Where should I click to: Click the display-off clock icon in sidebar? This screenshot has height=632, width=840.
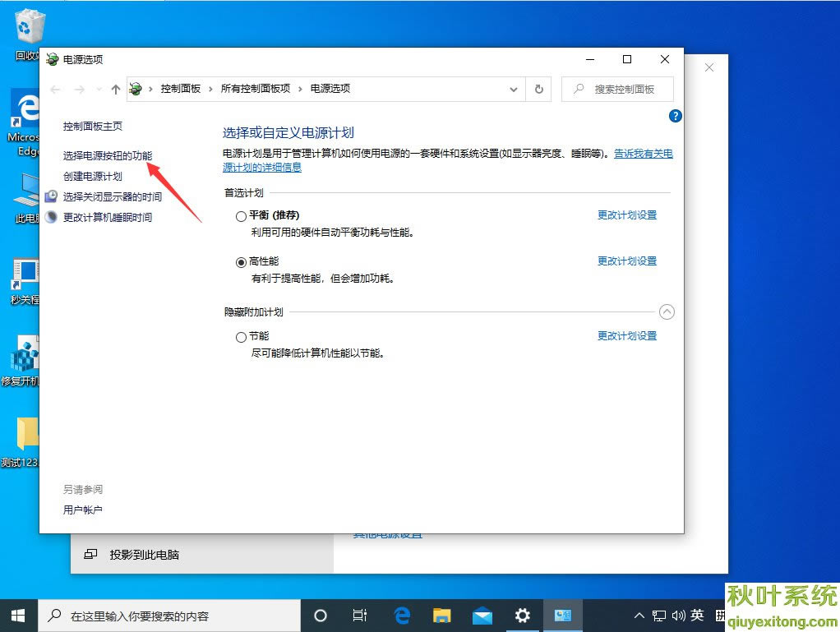[51, 196]
